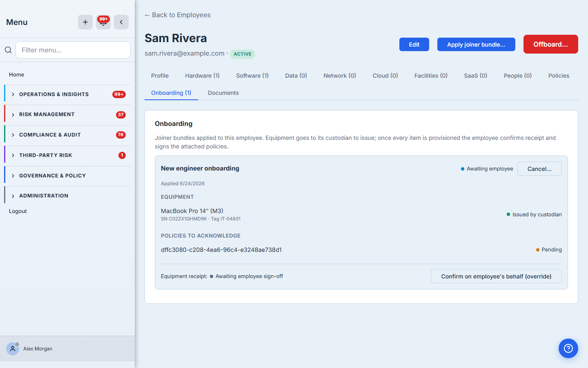Image resolution: width=588 pixels, height=368 pixels.
Task: Open Policies tab
Action: [559, 76]
